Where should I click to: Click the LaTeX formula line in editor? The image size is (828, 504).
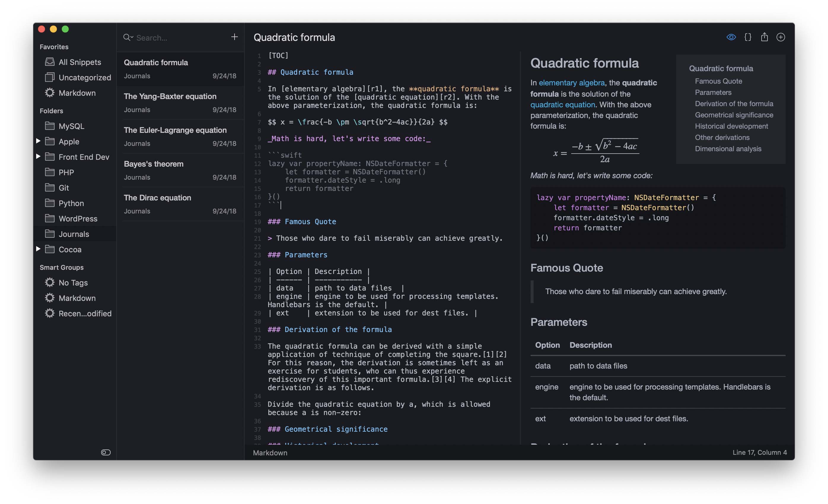click(x=358, y=122)
